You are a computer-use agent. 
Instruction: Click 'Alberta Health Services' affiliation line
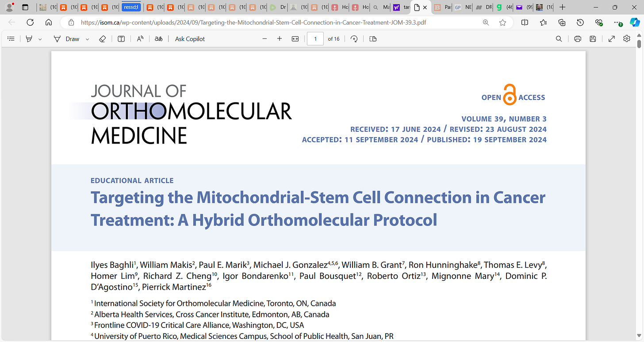click(210, 315)
